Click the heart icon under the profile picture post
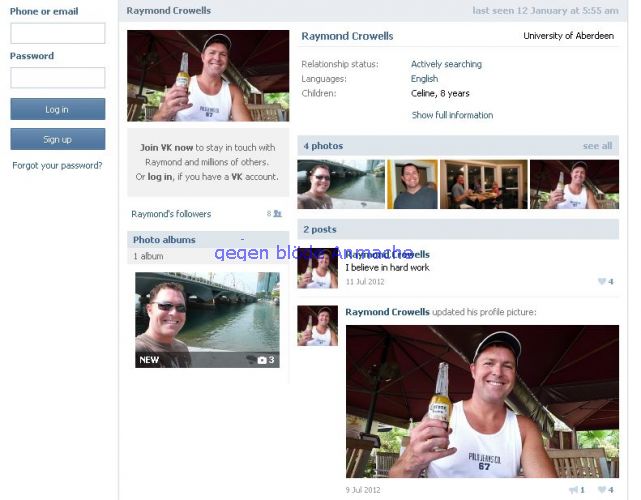 pos(602,490)
